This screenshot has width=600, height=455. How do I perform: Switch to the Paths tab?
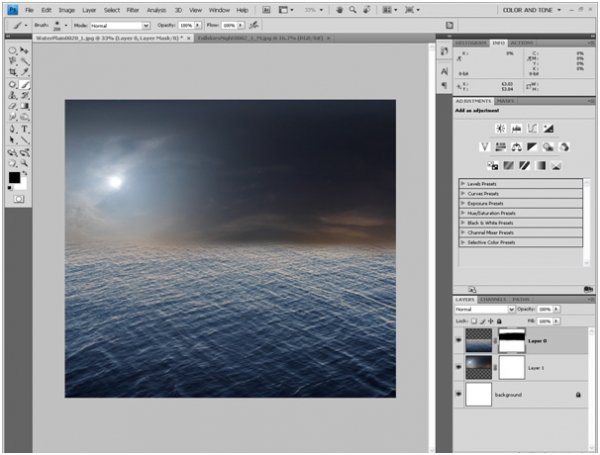point(520,299)
